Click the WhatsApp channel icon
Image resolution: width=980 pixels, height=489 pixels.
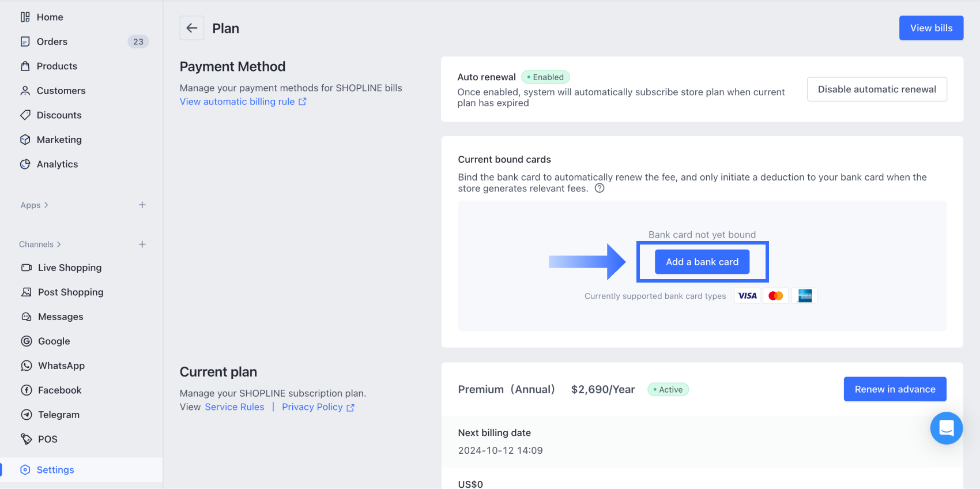point(27,366)
